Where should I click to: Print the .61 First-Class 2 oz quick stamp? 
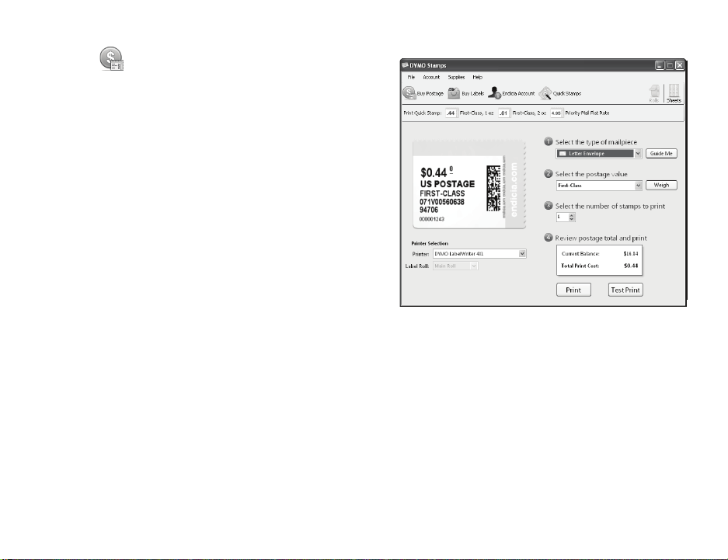click(503, 113)
